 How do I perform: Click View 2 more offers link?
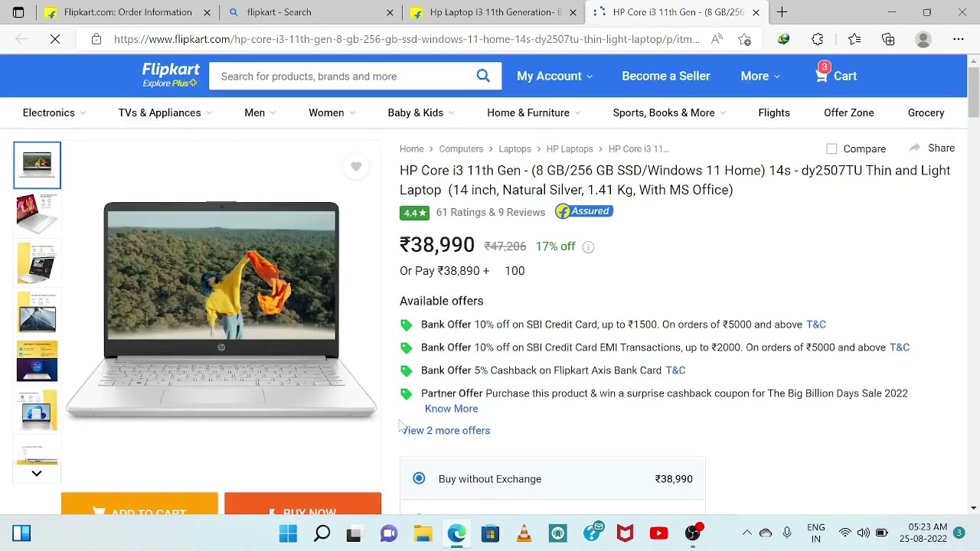pos(446,430)
